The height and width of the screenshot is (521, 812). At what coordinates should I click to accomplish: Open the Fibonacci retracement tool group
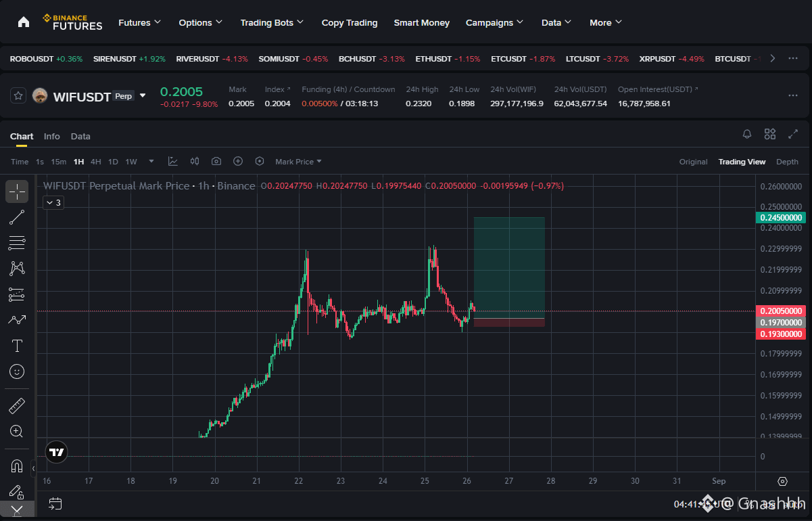coord(17,243)
